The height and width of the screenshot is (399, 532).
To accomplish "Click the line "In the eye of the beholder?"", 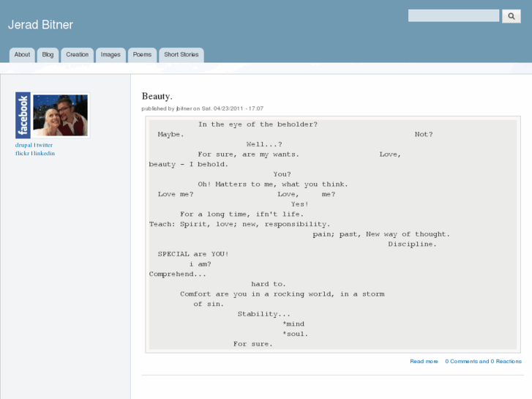I will pos(258,124).
